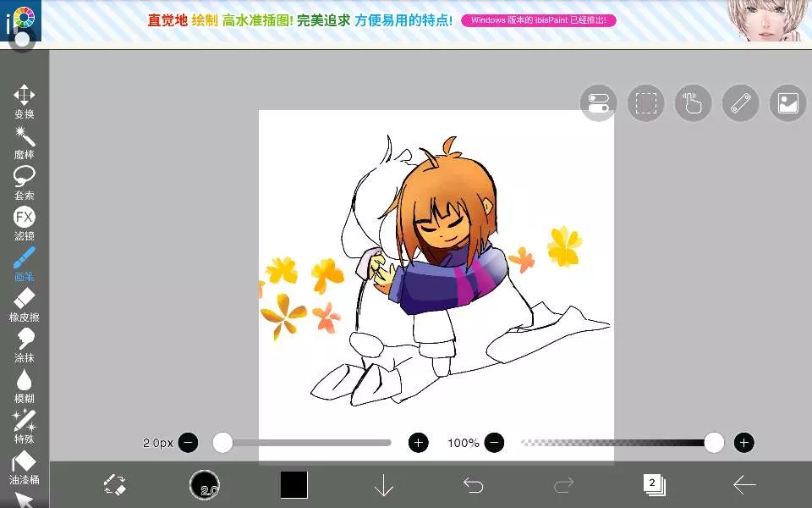Viewport: 812px width, 508px height.
Task: Select the Magic Wand (魔棒) tool
Action: [24, 142]
